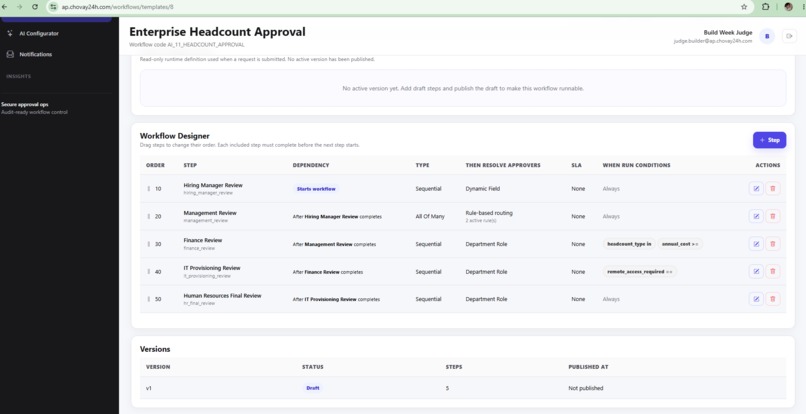Select the Finance Review step name

pos(203,240)
